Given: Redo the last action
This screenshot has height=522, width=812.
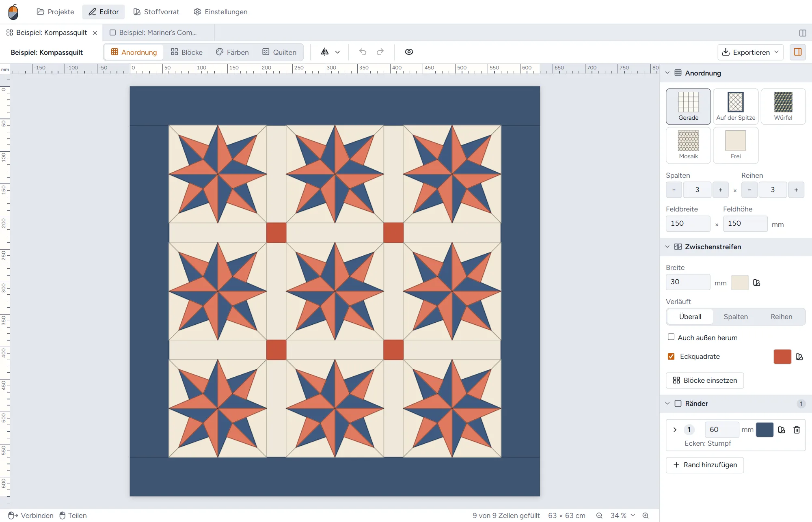Looking at the screenshot, I should [380, 52].
